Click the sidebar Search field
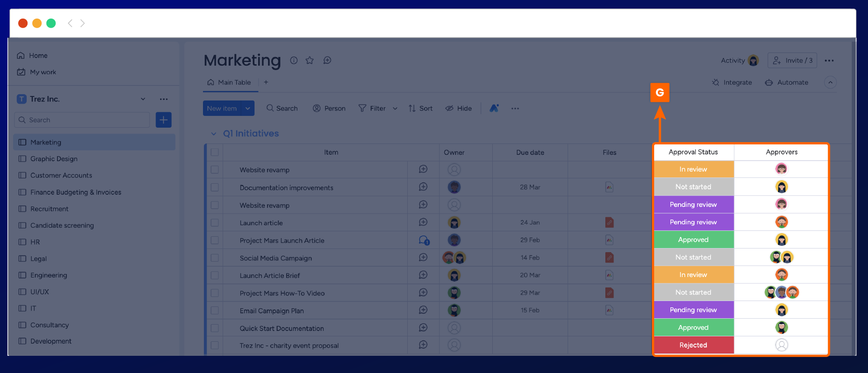Viewport: 868px width, 373px height. (82, 120)
